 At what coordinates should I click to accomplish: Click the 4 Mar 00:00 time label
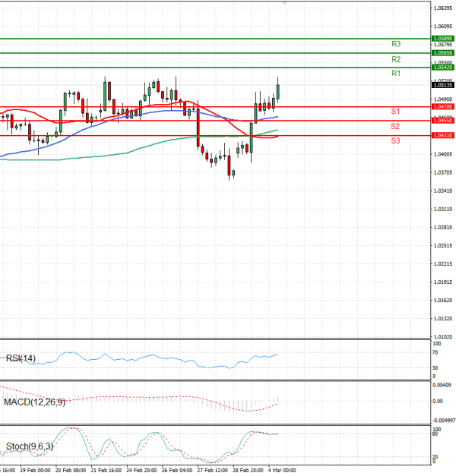pos(282,470)
